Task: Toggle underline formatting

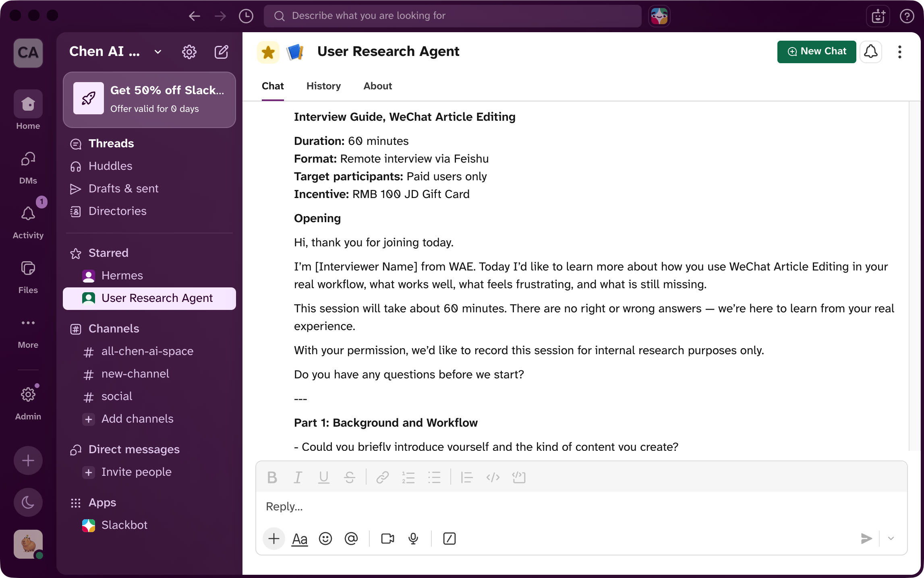Action: [x=323, y=477]
